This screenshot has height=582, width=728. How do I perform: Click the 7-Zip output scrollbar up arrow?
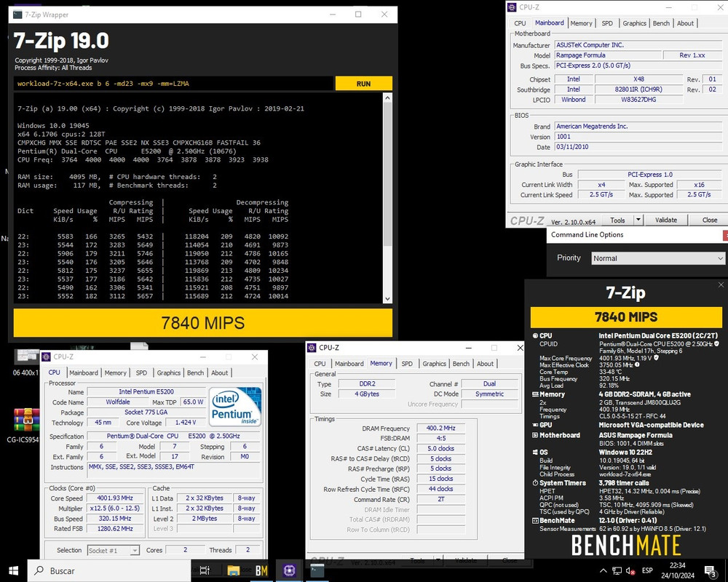(388, 97)
